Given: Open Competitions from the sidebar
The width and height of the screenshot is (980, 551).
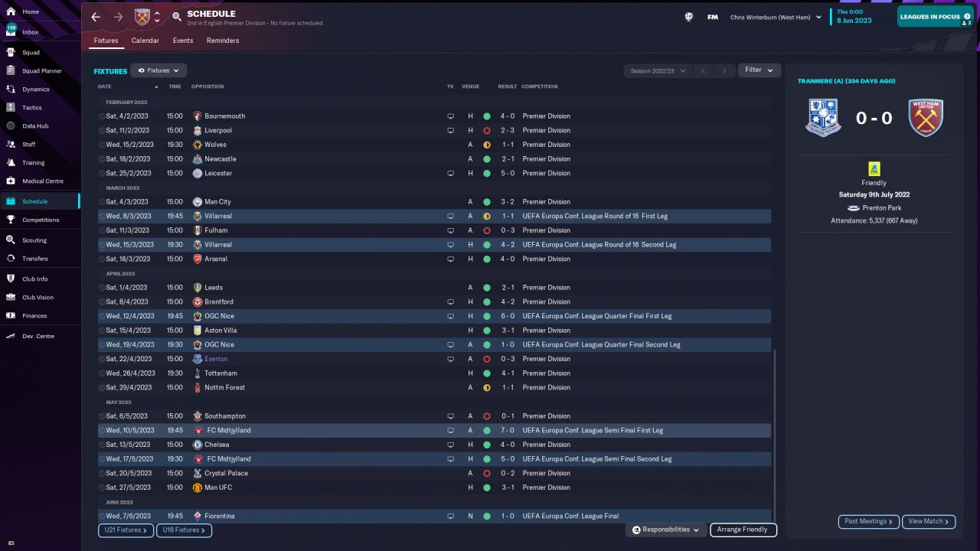Looking at the screenshot, I should click(x=41, y=220).
